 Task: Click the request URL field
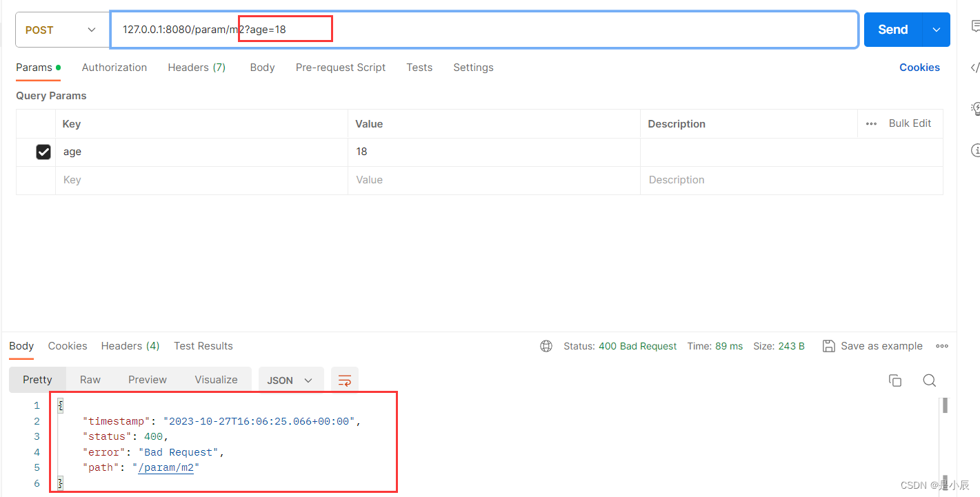[x=484, y=30]
